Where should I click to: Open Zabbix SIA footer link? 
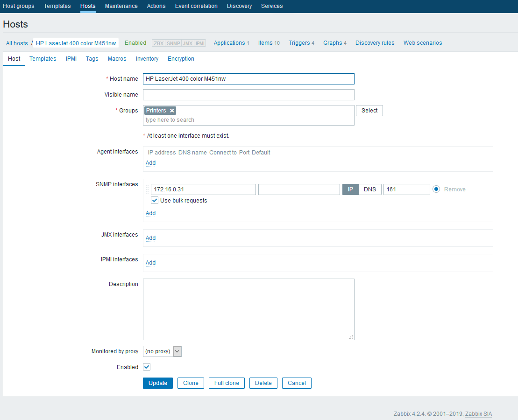coord(478,414)
